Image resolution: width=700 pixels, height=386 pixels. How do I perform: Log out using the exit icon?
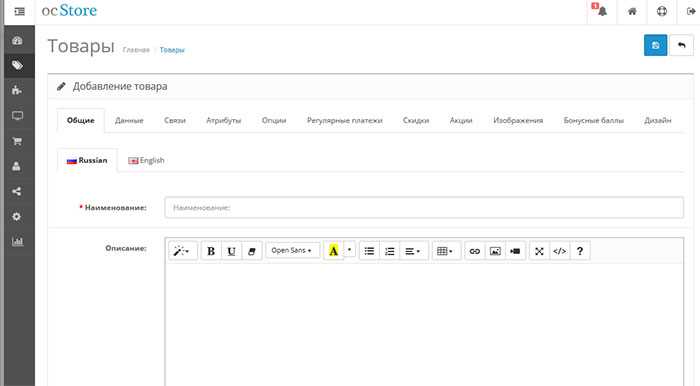point(690,11)
